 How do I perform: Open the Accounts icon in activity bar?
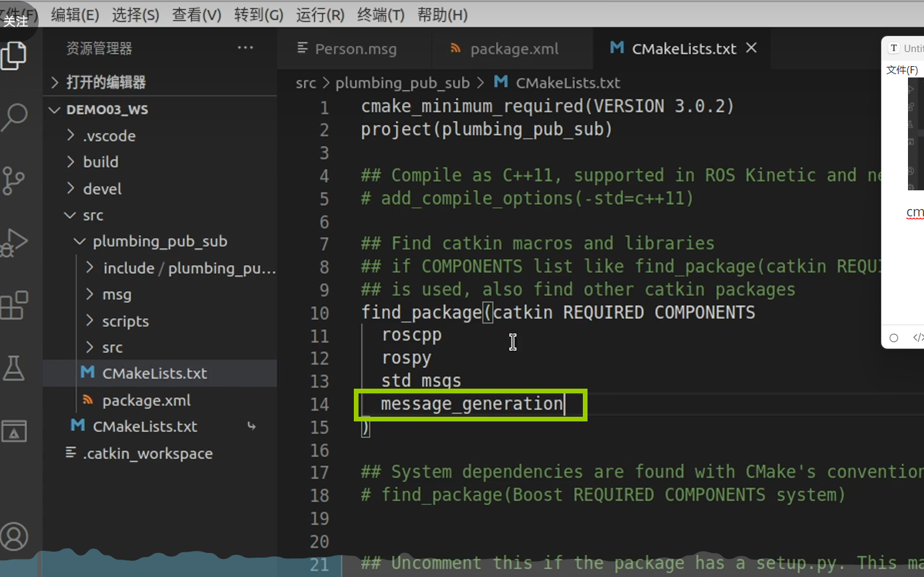point(15,537)
